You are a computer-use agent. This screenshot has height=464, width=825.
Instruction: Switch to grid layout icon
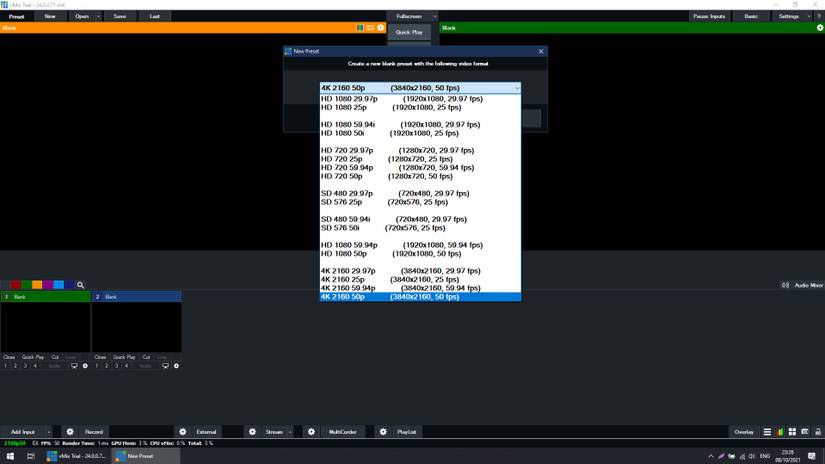[x=792, y=432]
